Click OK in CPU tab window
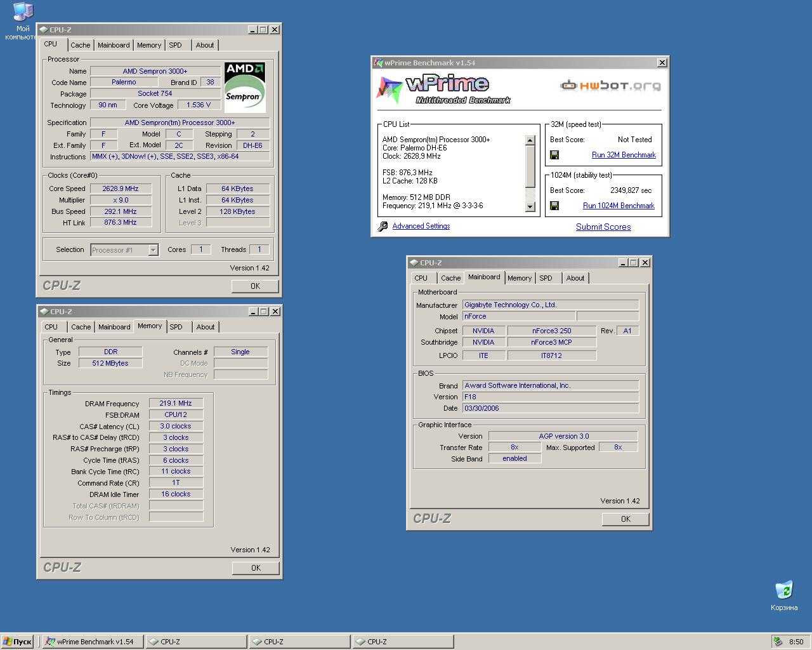The width and height of the screenshot is (812, 650). 256,286
